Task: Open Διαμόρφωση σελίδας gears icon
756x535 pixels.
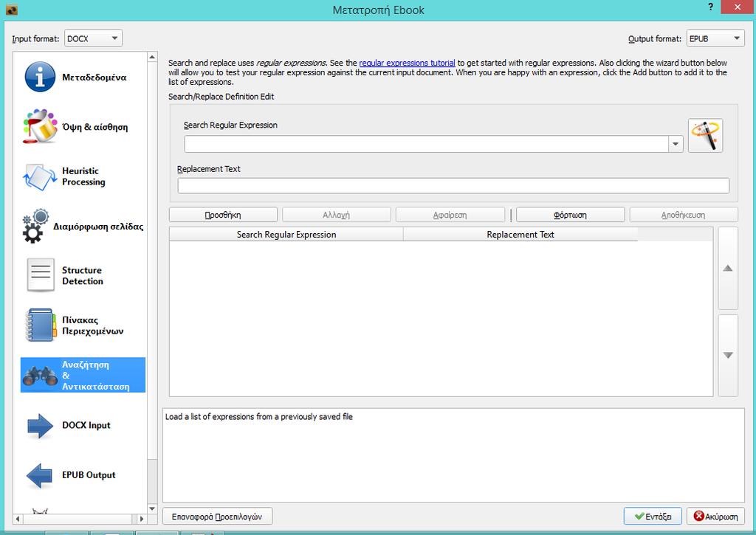Action: pos(35,226)
